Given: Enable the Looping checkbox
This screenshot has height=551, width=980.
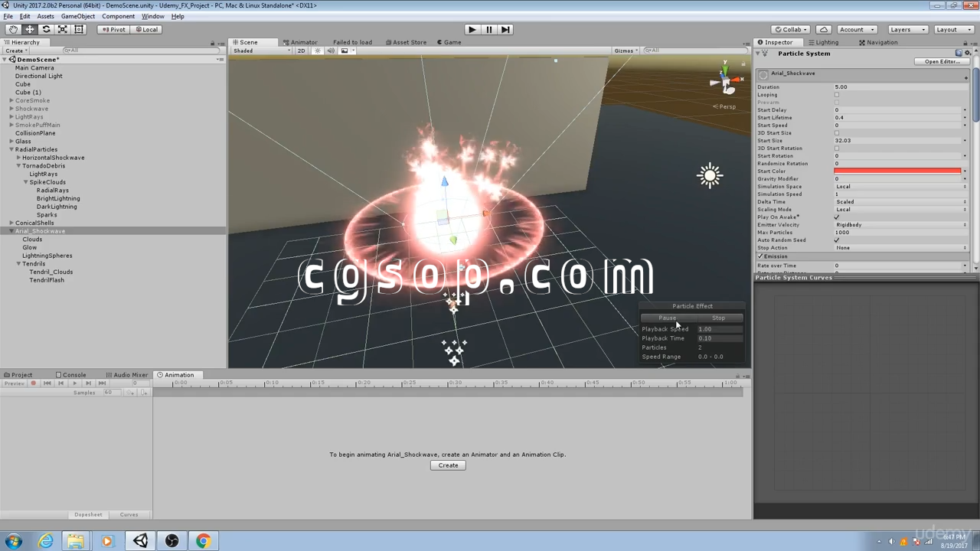Looking at the screenshot, I should point(837,95).
